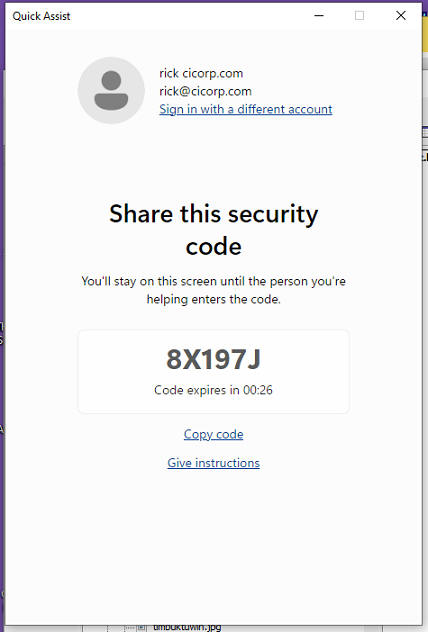
Task: Click Sign in with a different account
Action: pos(245,109)
